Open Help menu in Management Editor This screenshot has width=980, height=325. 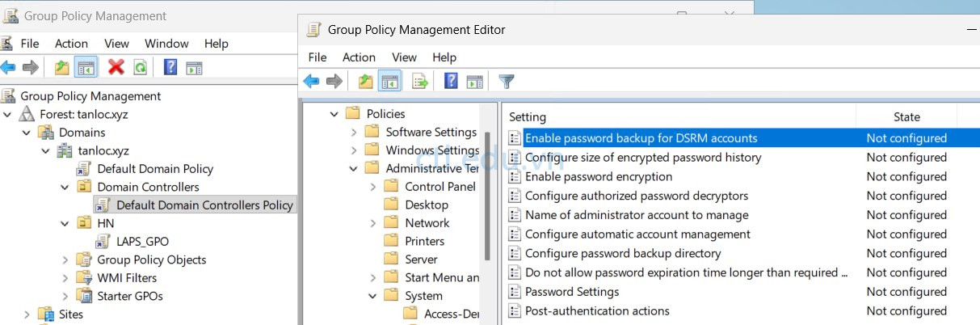[444, 57]
